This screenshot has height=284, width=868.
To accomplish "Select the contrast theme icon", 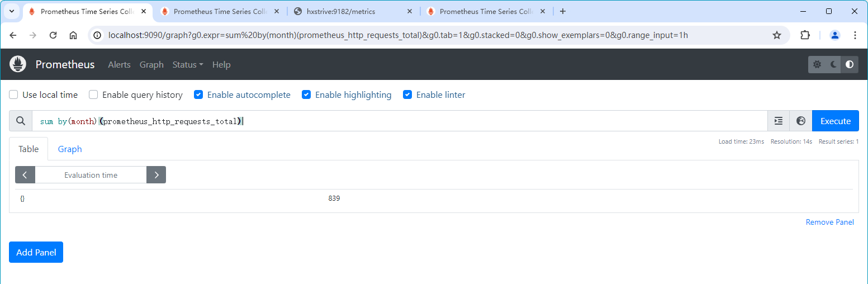I will (850, 64).
